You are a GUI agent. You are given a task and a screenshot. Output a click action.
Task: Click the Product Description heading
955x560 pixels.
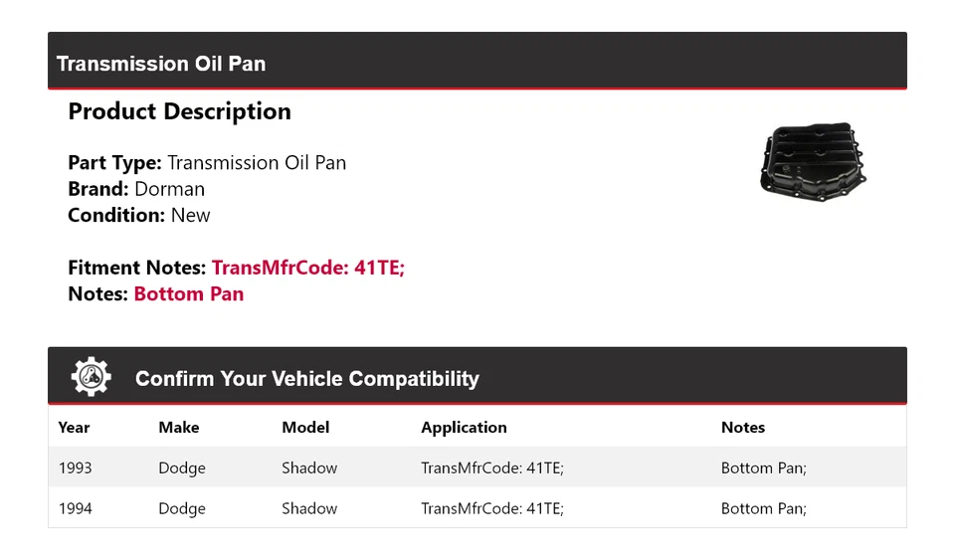[179, 111]
